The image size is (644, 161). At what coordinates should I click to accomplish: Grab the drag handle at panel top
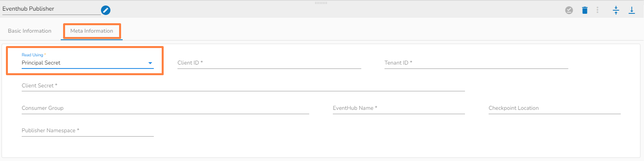click(321, 3)
